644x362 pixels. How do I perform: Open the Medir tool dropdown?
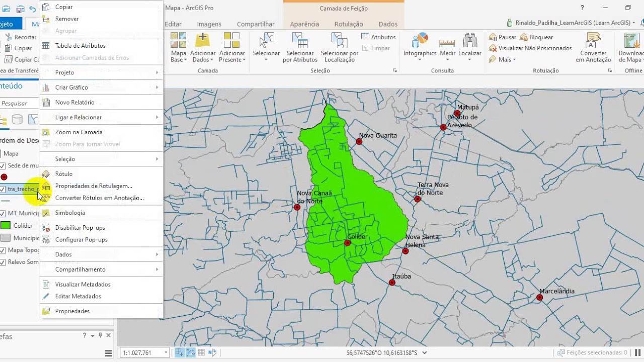(x=447, y=59)
